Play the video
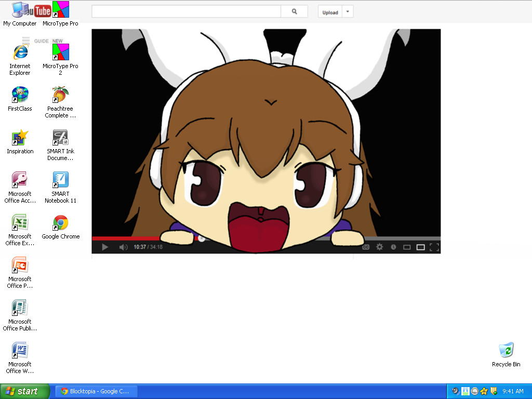Screen dimensions: 532x399 coord(105,247)
